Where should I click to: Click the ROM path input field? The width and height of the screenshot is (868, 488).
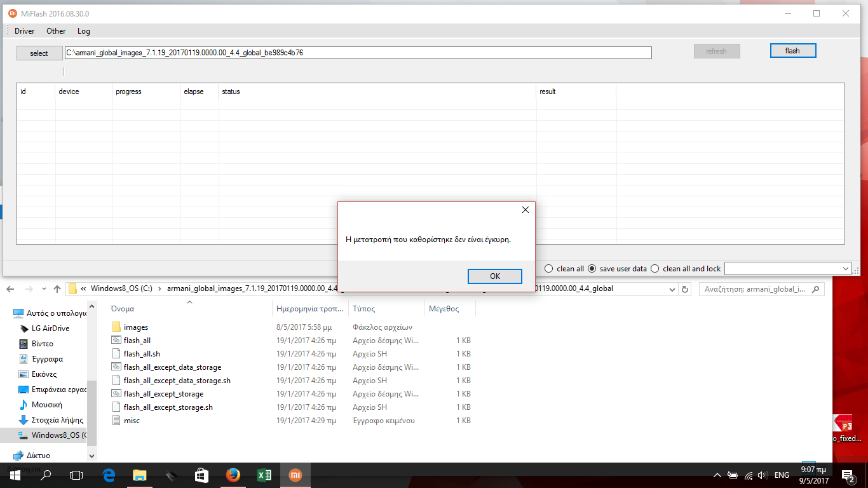pos(358,53)
